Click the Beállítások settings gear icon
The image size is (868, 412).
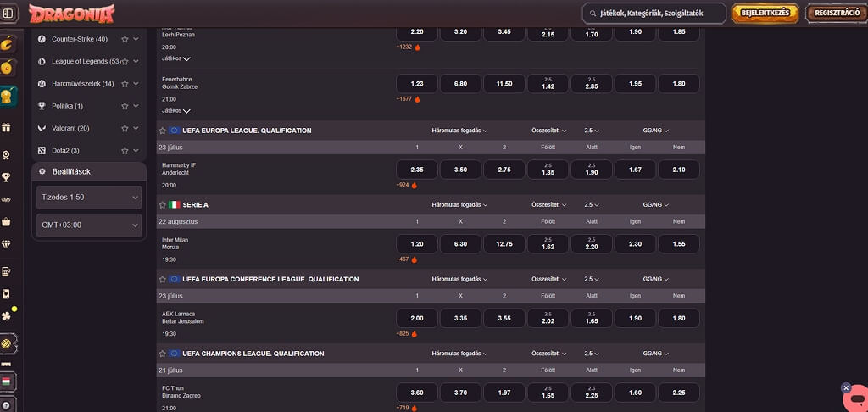point(42,171)
